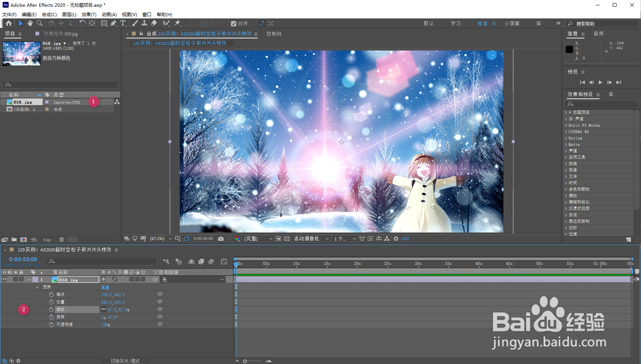Open the 合成(C) menu
Viewport: 641px width, 364px height.
49,15
